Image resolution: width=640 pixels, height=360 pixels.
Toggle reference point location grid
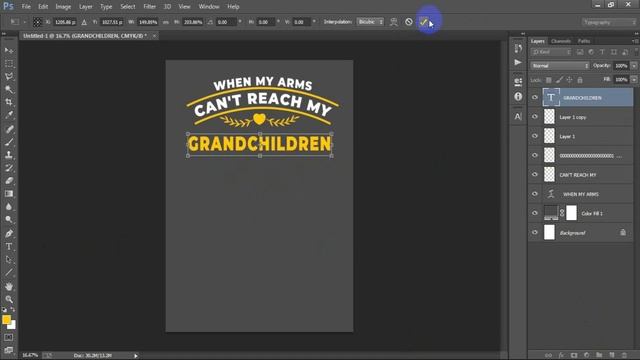37,22
